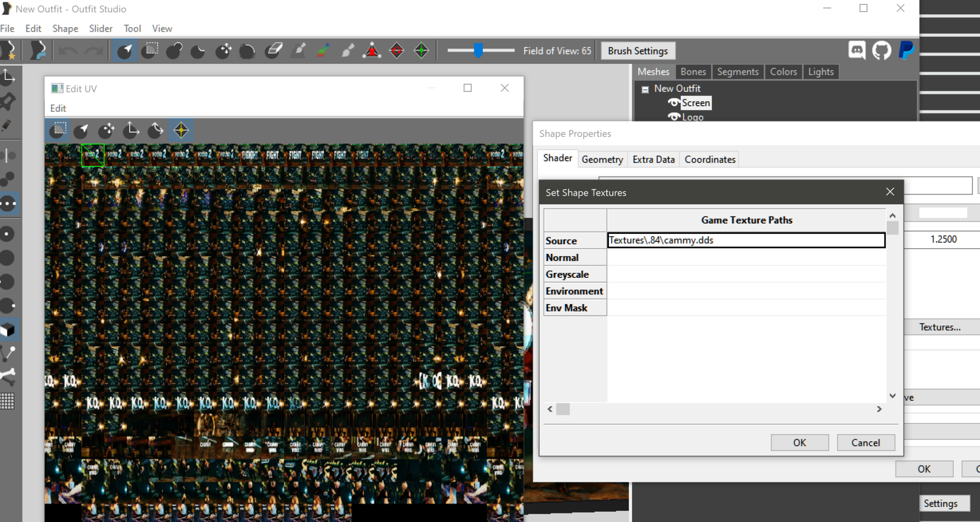Click the Load Project icon

(38, 51)
